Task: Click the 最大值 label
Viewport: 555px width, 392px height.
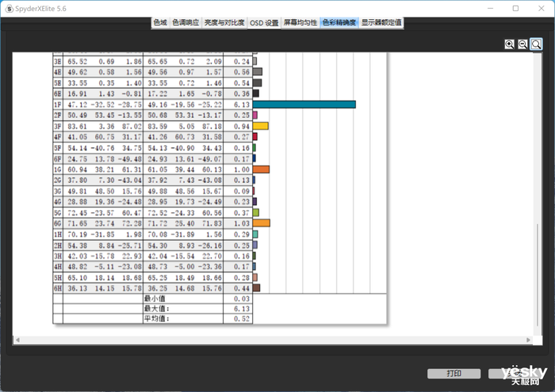Action: (x=156, y=309)
